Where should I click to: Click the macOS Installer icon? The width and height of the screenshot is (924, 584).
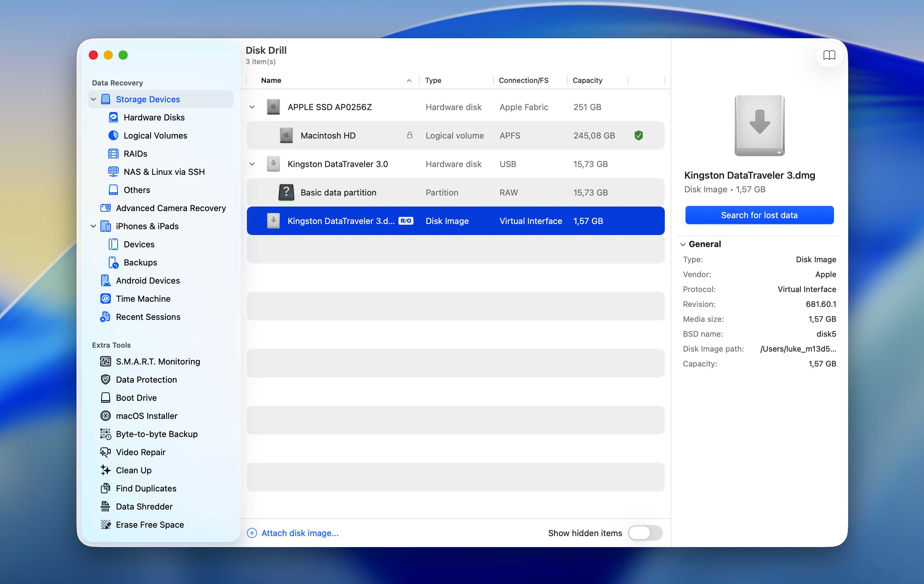pos(106,416)
